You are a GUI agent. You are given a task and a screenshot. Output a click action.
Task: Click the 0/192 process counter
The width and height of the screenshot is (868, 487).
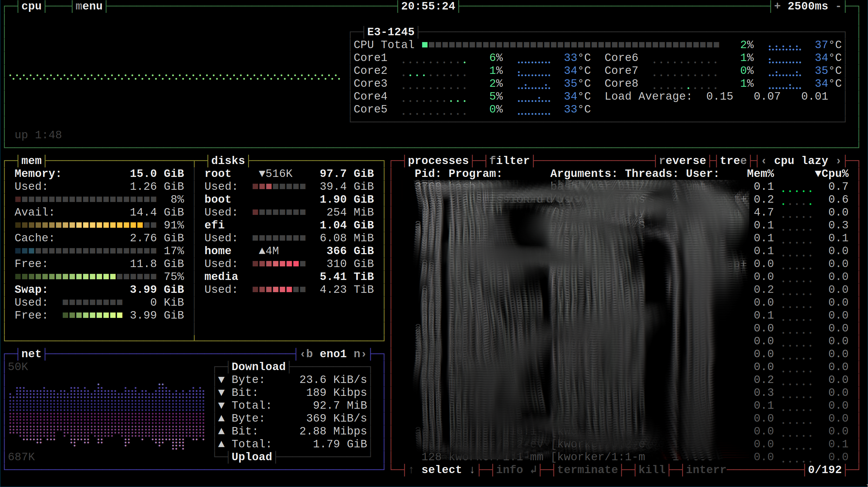(x=825, y=470)
